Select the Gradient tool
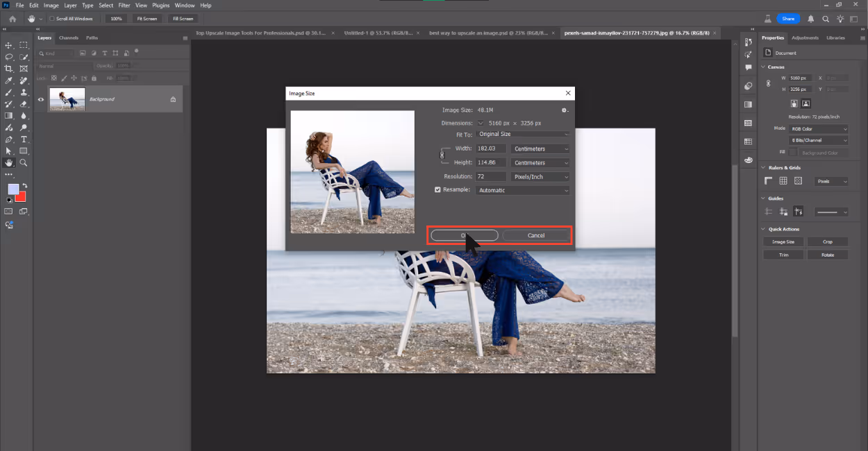Viewport: 868px width, 451px height. point(9,116)
